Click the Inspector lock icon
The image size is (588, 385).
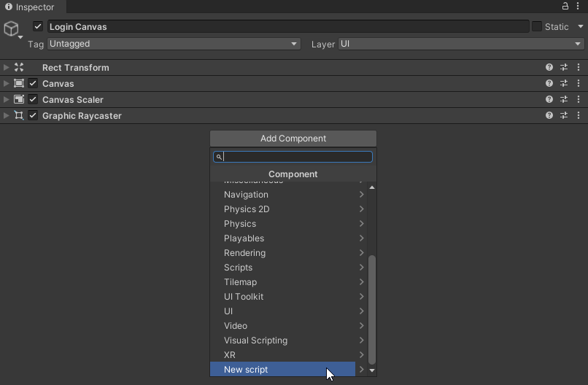[565, 6]
